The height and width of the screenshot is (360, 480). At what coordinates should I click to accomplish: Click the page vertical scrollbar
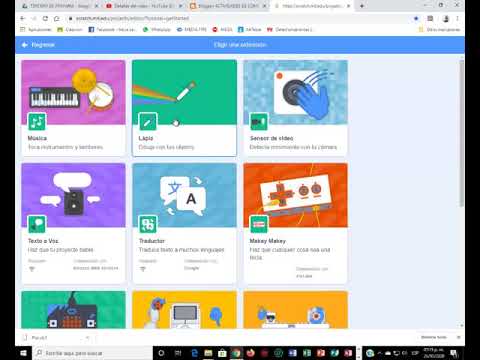[462, 133]
